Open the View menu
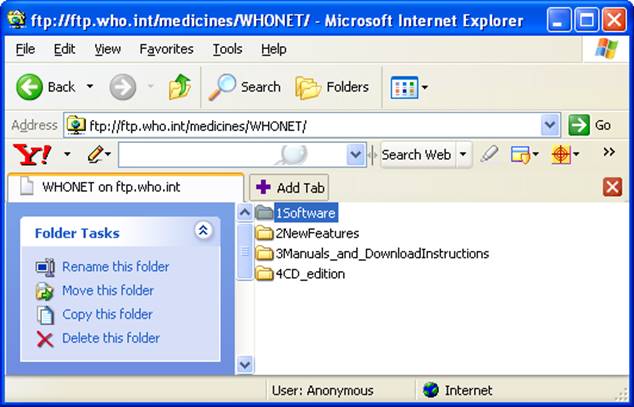634x407 pixels. pyautogui.click(x=108, y=49)
